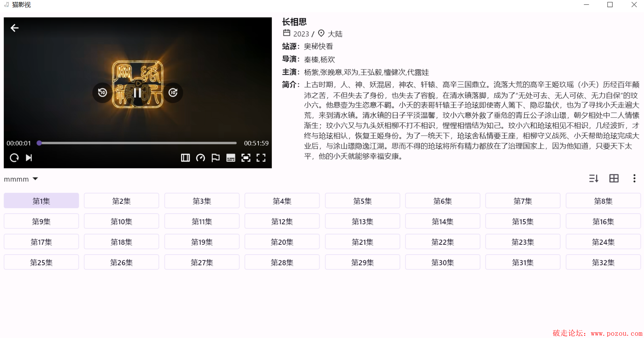Toggle the subtitles icon

pyautogui.click(x=230, y=158)
